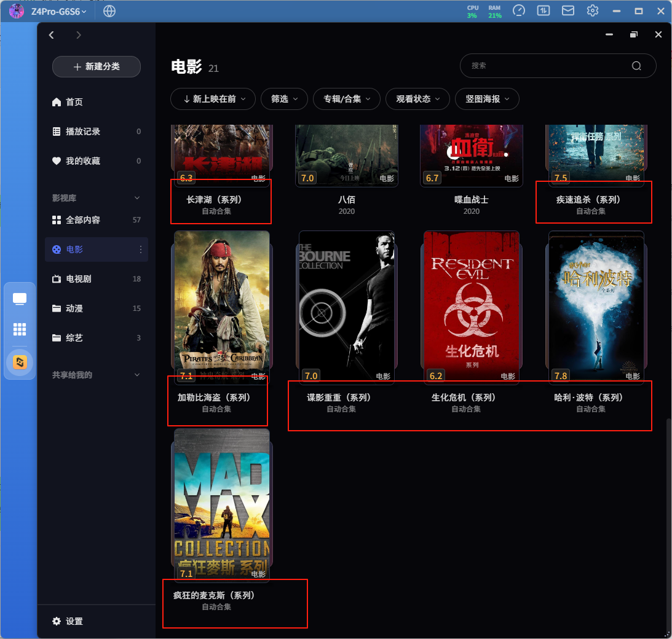672x639 pixels.
Task: Click the 八佰 title text
Action: 347,200
